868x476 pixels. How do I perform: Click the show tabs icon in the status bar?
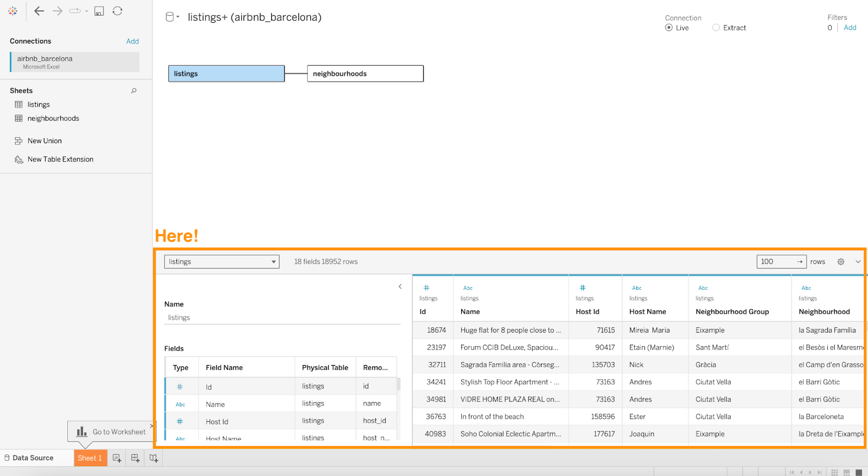pyautogui.click(x=859, y=472)
